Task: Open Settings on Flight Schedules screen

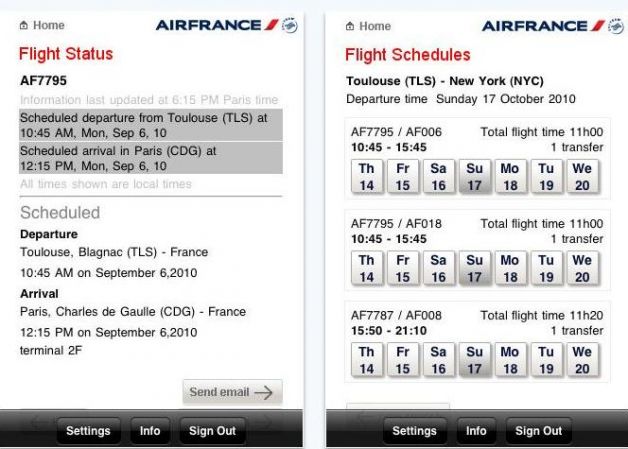Action: pos(414,431)
